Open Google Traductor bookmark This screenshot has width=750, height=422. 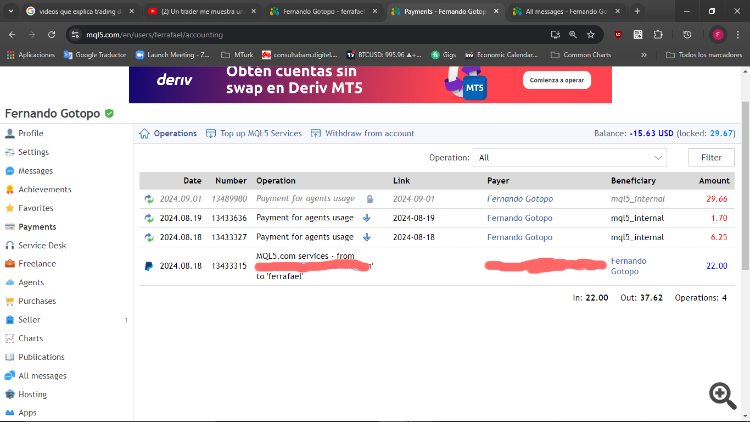click(x=95, y=55)
